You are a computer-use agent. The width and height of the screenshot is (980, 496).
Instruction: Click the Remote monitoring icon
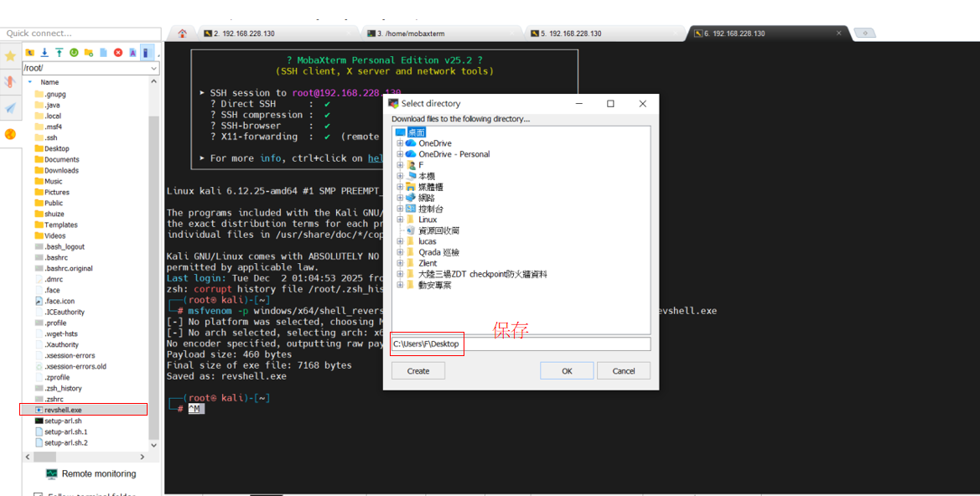tap(51, 474)
